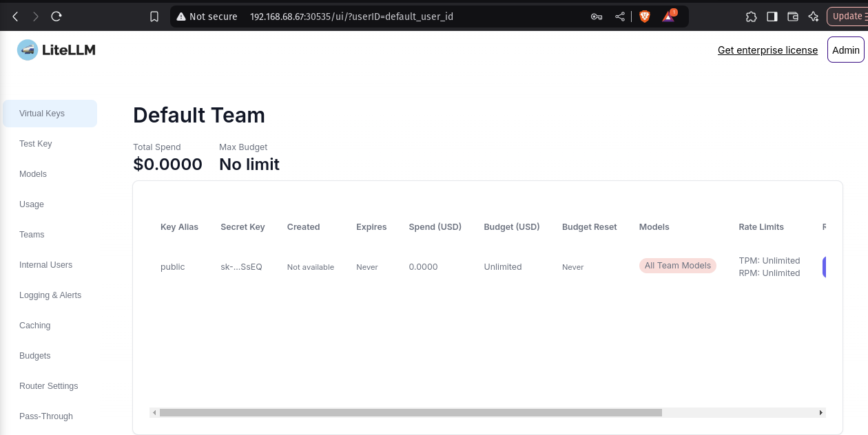Open the extensions puzzle piece icon

click(752, 17)
